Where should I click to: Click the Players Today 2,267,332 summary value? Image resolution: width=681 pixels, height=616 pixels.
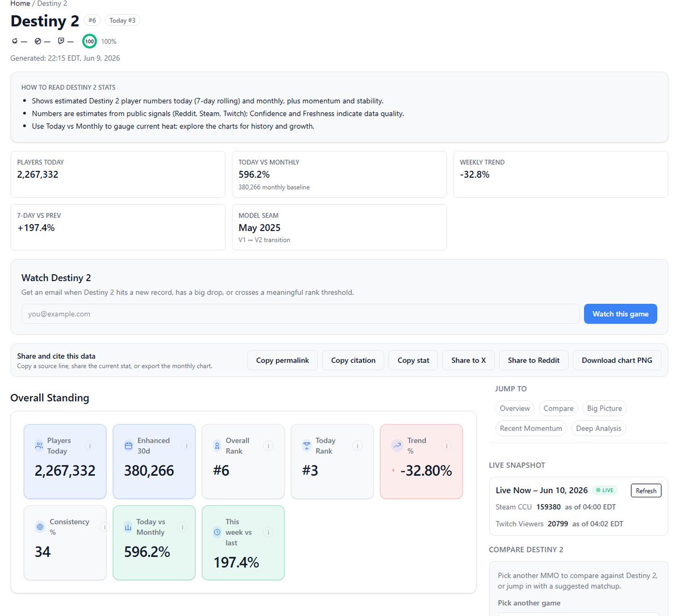click(37, 174)
